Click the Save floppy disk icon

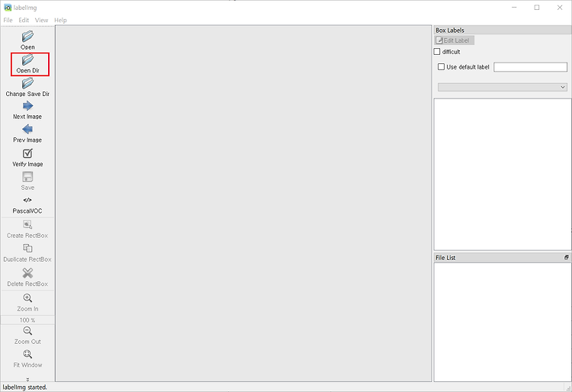point(27,177)
